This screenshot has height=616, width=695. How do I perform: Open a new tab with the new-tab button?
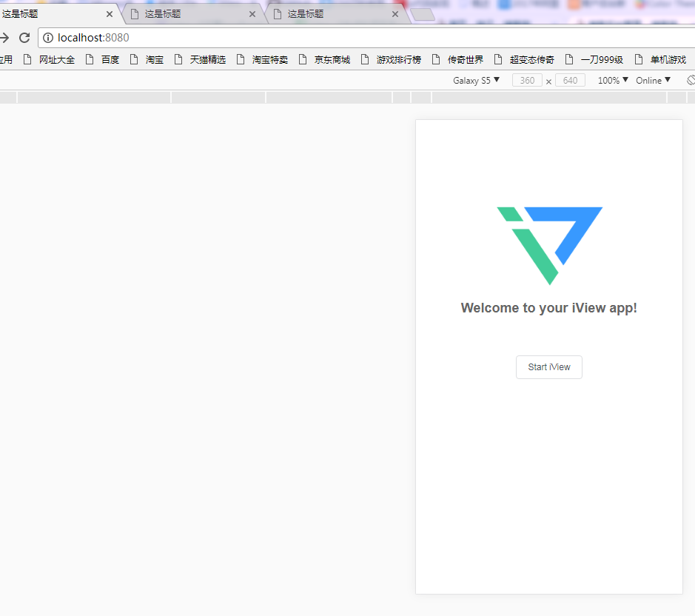(423, 15)
